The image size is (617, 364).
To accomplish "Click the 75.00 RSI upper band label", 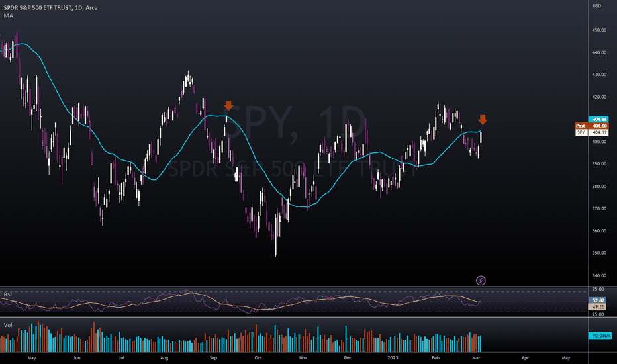I will 598,289.
